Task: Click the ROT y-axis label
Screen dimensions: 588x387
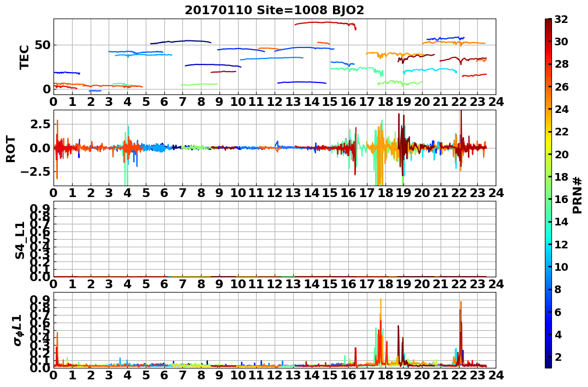Action: click(11, 149)
